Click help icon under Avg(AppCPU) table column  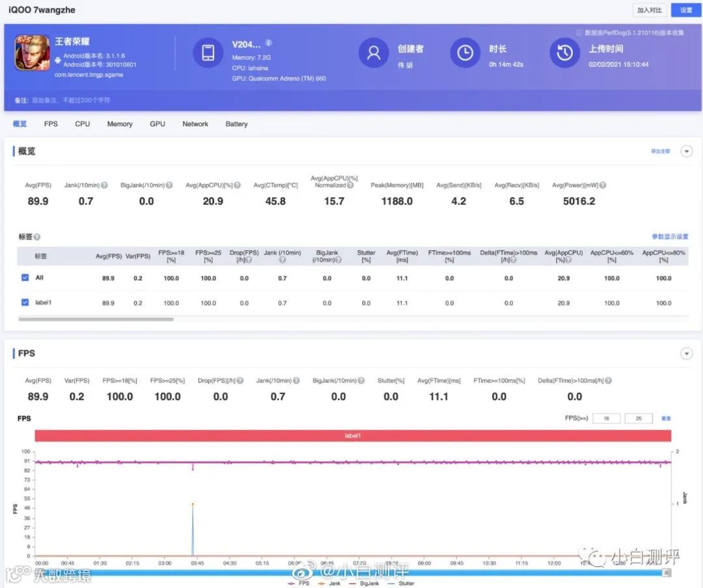coord(568,260)
